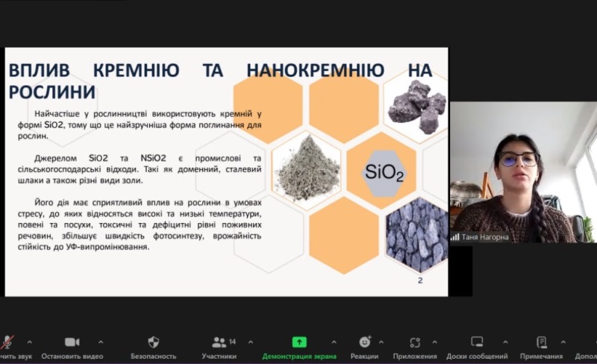Expand chevron next to Примечания

pyautogui.click(x=563, y=342)
